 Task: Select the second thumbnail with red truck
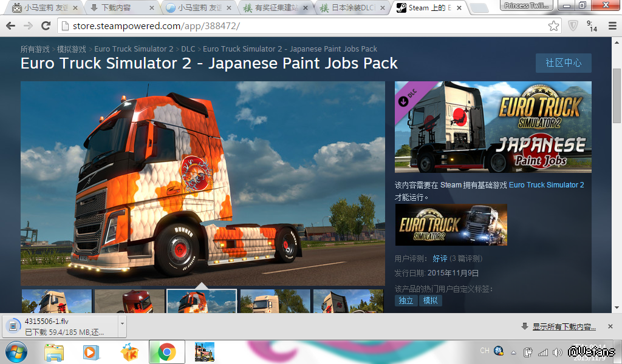130,301
